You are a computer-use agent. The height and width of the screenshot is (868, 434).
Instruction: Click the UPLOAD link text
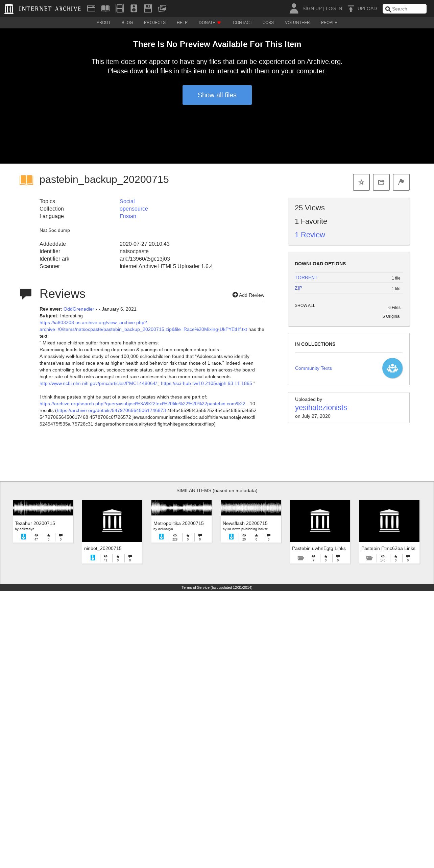367,8
